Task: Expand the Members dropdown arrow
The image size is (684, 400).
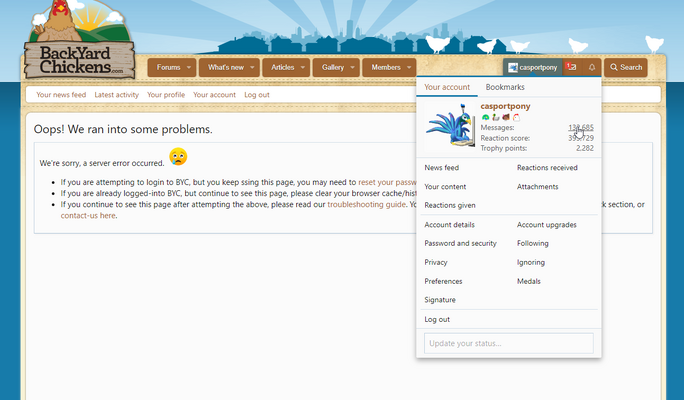Action: (x=410, y=67)
